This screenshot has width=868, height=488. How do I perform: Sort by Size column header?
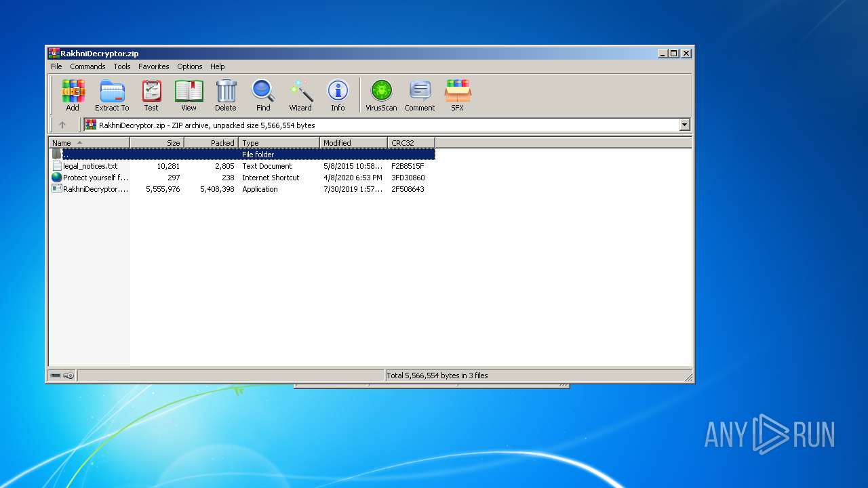(157, 143)
